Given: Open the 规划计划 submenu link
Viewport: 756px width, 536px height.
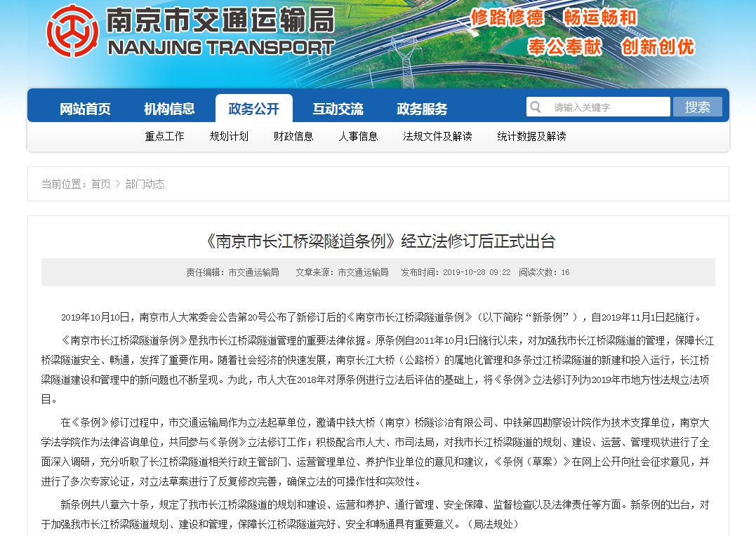Looking at the screenshot, I should pyautogui.click(x=229, y=136).
